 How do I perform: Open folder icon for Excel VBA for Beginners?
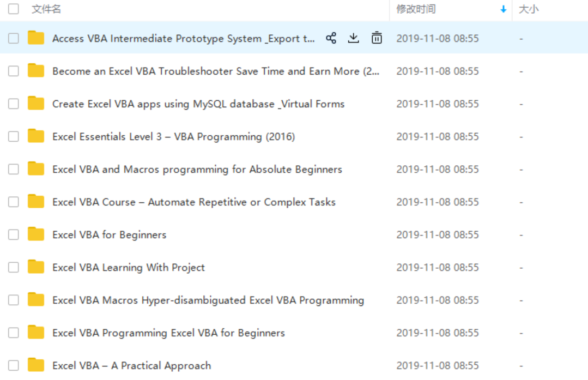coord(36,234)
